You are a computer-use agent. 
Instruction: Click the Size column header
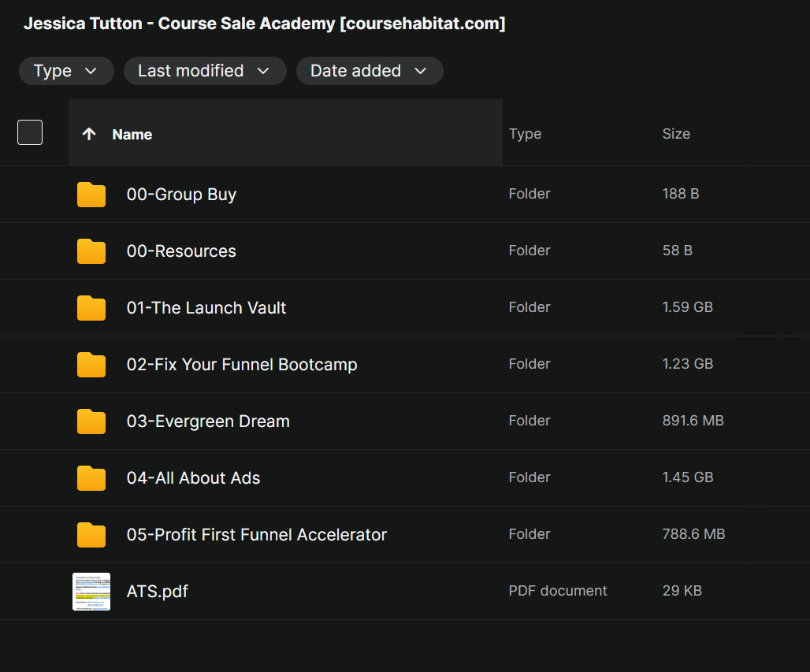click(676, 134)
